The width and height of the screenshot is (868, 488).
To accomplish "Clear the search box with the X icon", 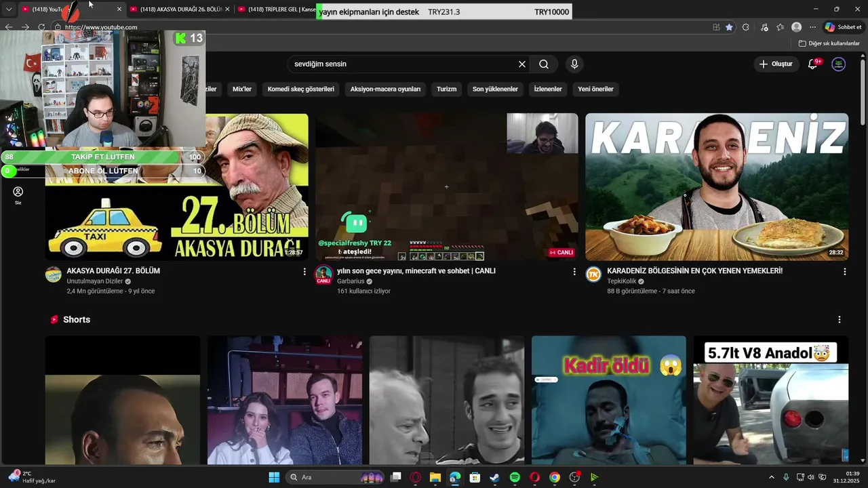I will (x=522, y=64).
